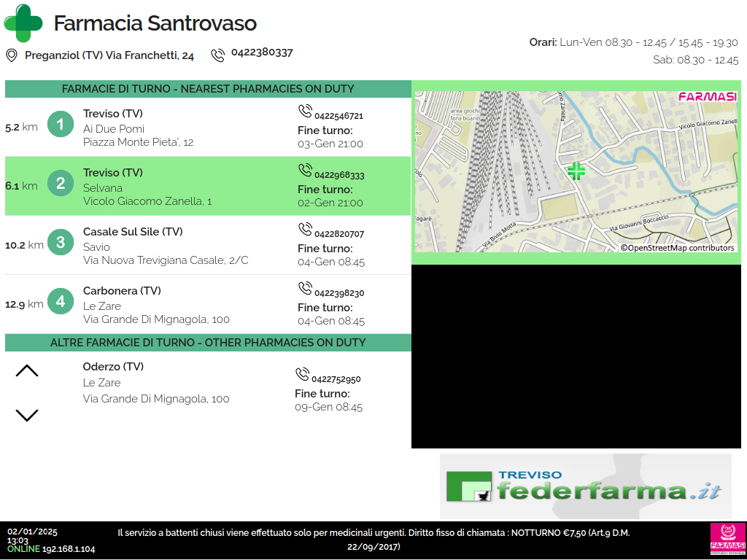The image size is (747, 560).
Task: Click the Oderzo pharmacy entry
Action: click(208, 383)
